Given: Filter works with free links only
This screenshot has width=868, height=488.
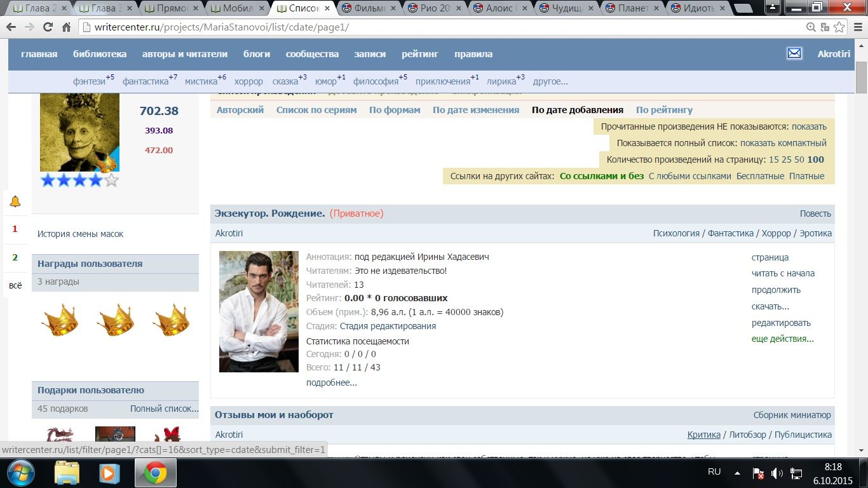Looking at the screenshot, I should [760, 176].
